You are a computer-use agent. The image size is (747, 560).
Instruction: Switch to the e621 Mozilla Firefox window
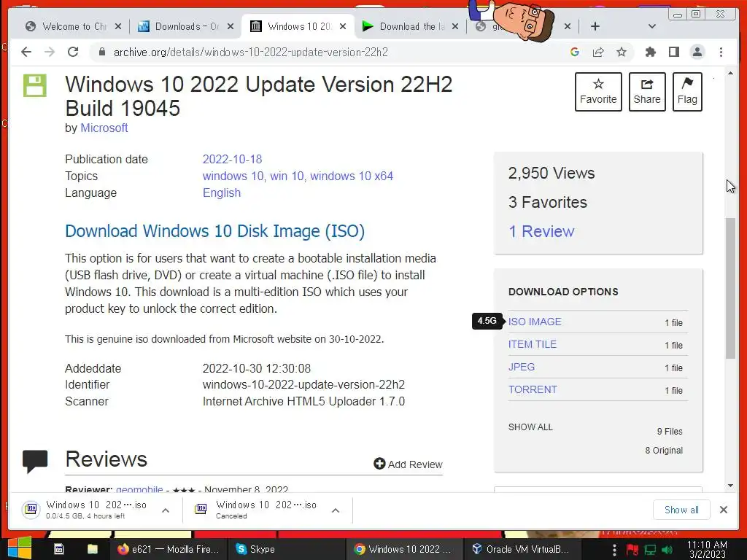pos(168,549)
